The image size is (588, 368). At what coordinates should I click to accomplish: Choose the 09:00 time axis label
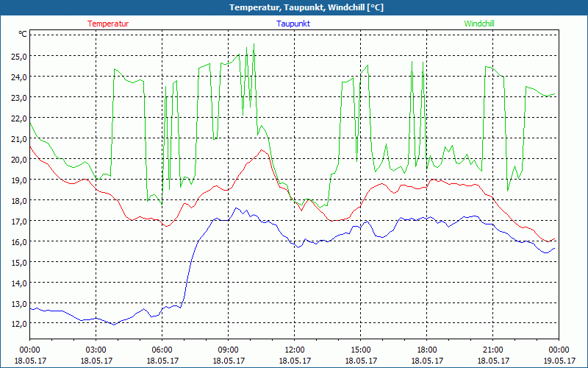point(229,350)
